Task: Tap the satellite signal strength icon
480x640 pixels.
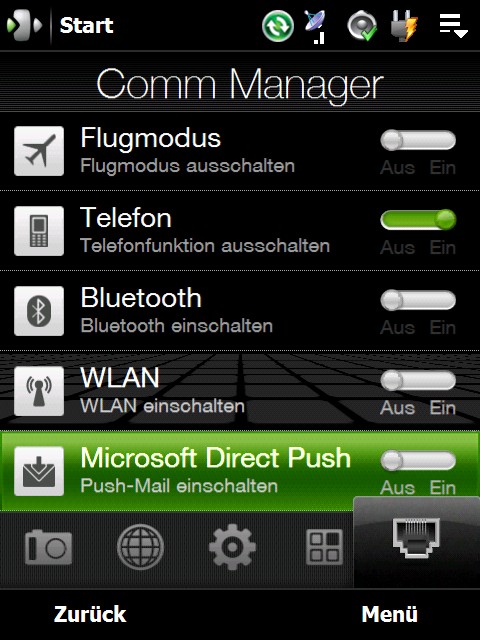Action: point(315,27)
